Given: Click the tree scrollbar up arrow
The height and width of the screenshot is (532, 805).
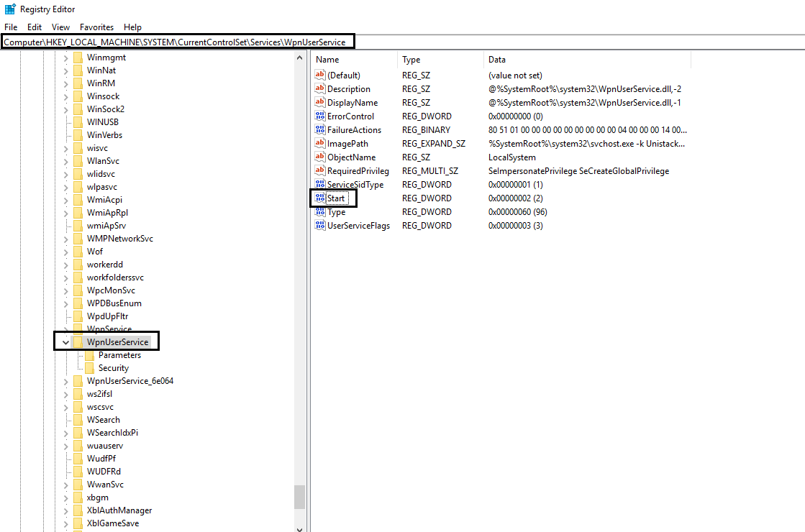Looking at the screenshot, I should 300,58.
